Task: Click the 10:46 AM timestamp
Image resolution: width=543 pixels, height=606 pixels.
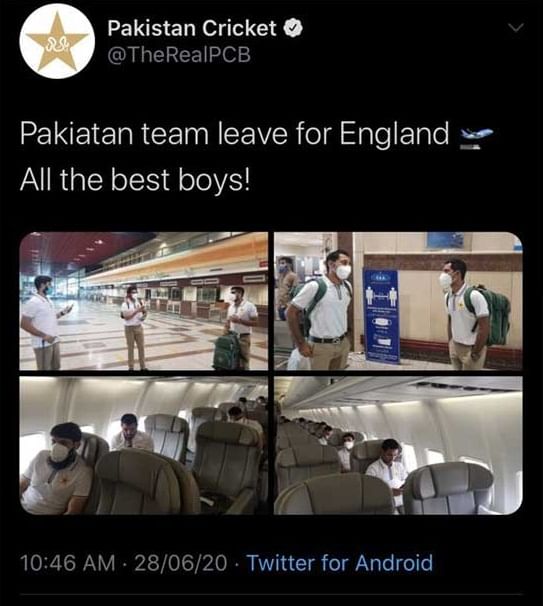Action: coord(68,563)
